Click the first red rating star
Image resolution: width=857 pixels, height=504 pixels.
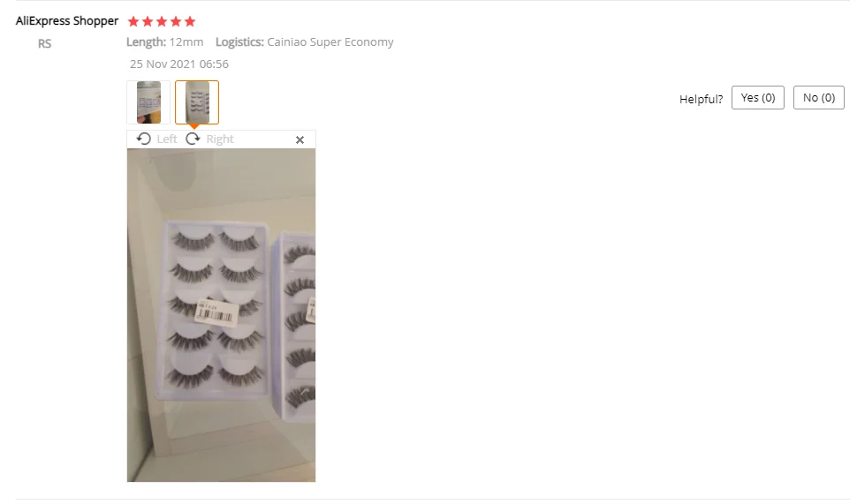point(133,21)
